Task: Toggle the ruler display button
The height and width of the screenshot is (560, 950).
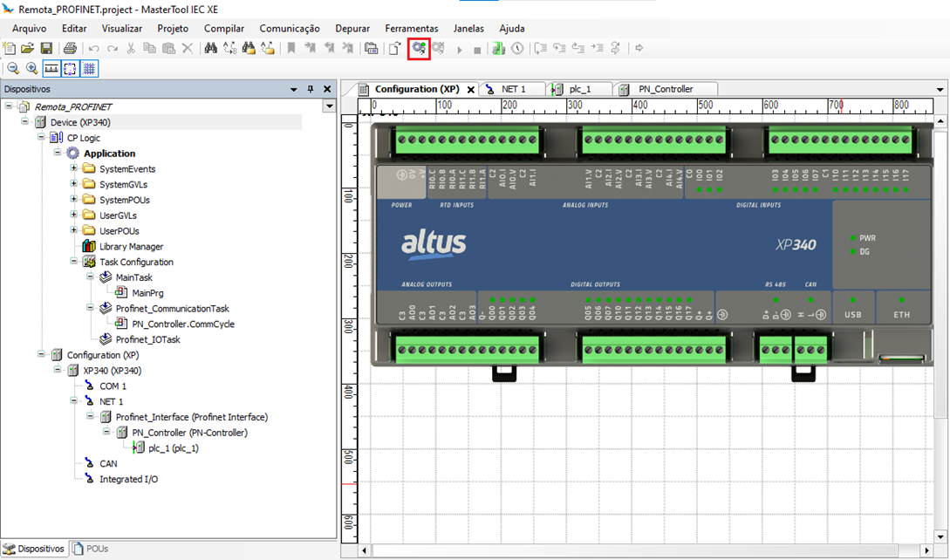Action: [51, 69]
